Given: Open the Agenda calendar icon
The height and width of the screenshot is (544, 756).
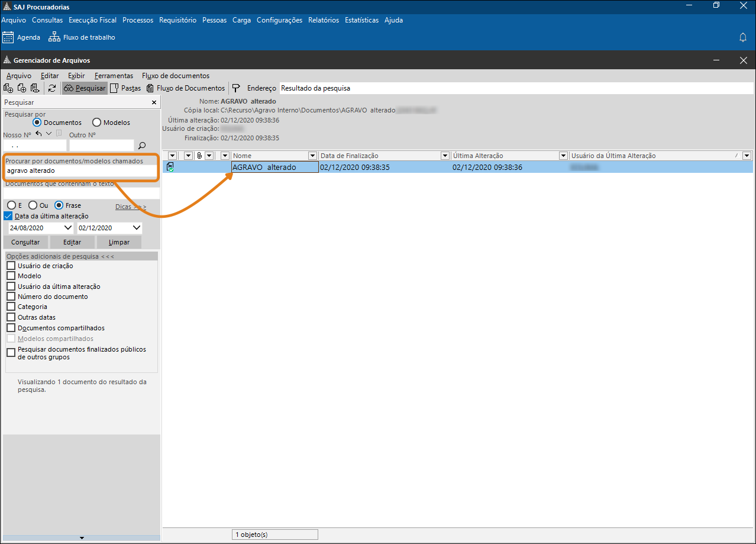Looking at the screenshot, I should click(x=8, y=37).
